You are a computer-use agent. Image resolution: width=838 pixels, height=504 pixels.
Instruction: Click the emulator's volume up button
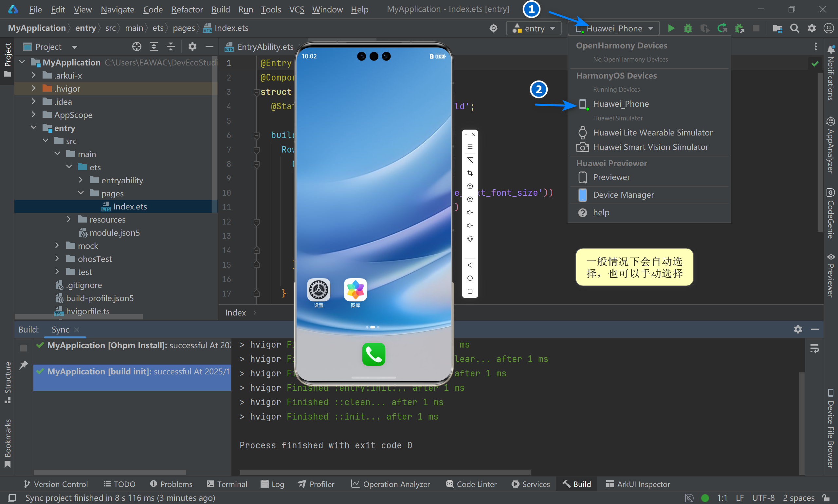pyautogui.click(x=470, y=213)
